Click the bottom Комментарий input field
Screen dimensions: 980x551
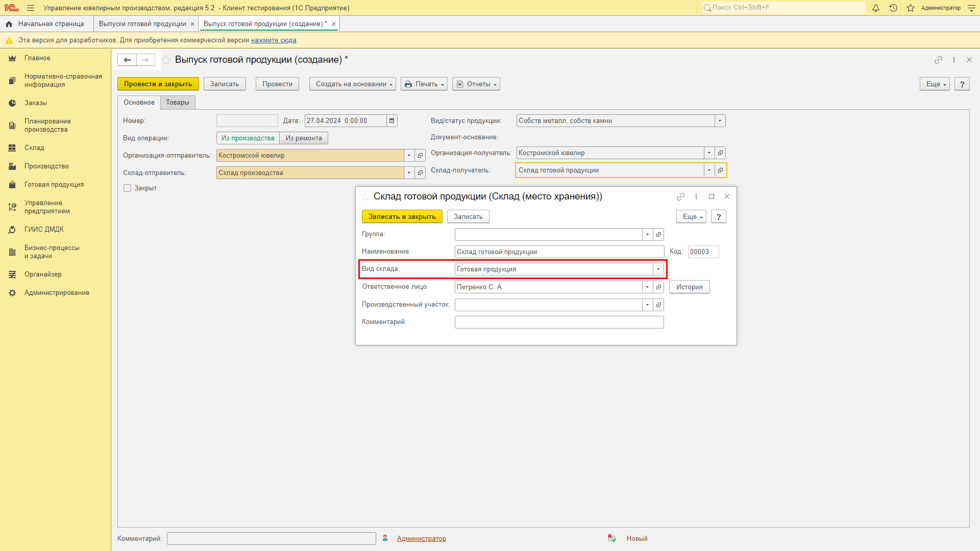(x=272, y=539)
